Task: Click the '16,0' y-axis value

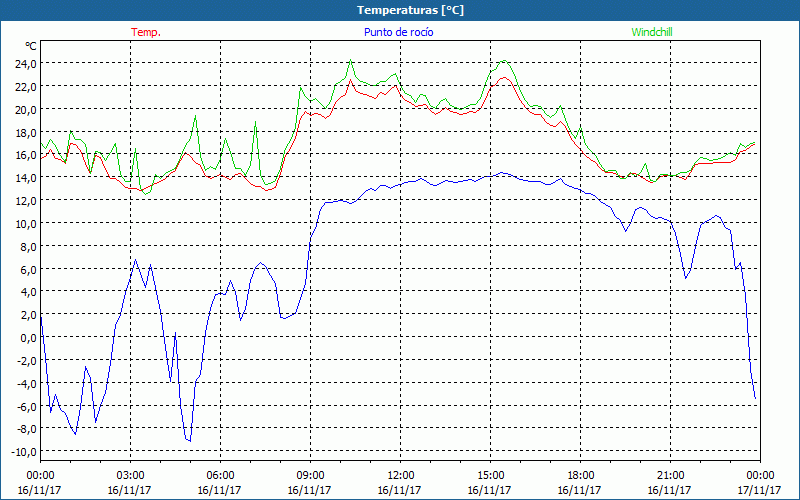Action: (x=26, y=155)
